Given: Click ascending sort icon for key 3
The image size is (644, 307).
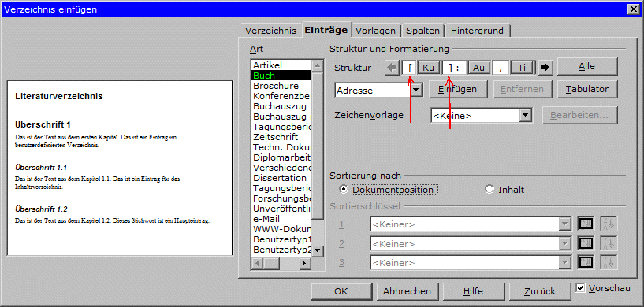Looking at the screenshot, I should [x=586, y=262].
